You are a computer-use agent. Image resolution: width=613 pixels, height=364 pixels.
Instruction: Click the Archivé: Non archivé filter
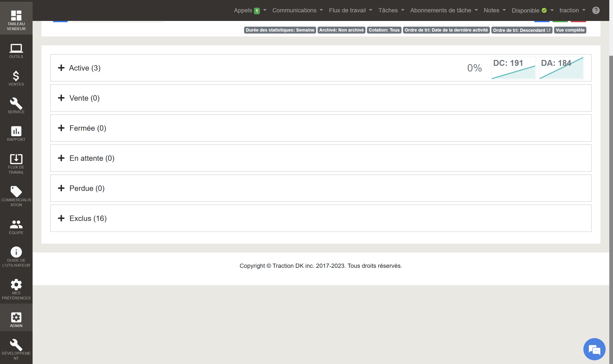click(x=341, y=30)
